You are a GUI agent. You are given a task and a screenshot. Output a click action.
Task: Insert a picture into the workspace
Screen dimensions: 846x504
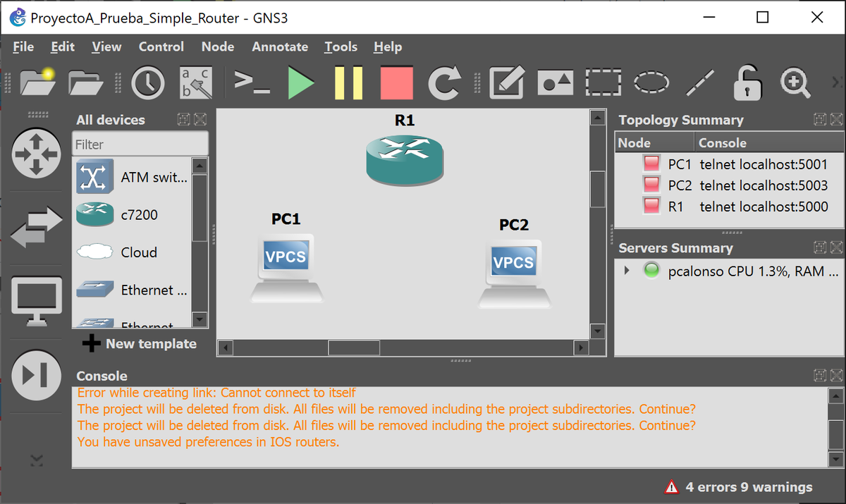click(555, 82)
